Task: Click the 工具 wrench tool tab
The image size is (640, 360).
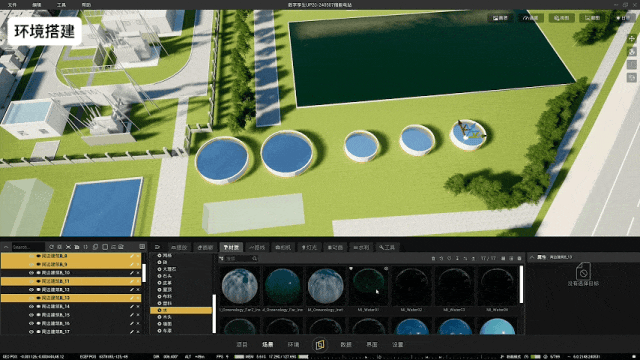Action: pyautogui.click(x=387, y=247)
